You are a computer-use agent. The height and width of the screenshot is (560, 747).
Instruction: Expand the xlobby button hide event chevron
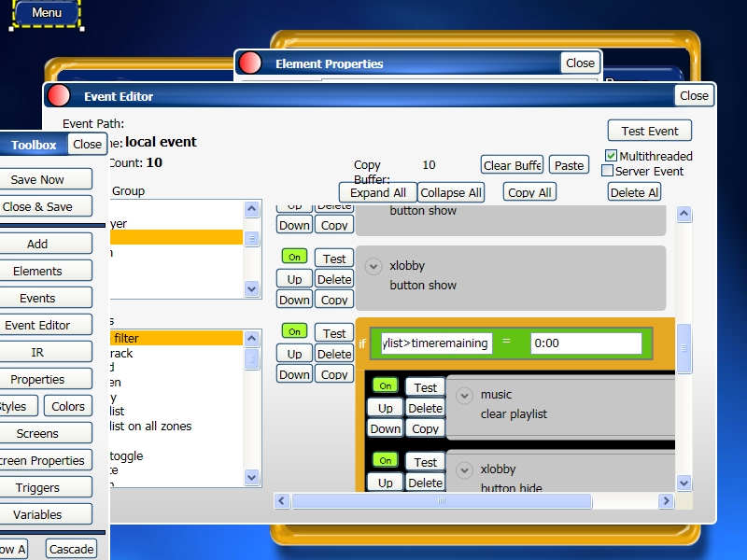464,470
